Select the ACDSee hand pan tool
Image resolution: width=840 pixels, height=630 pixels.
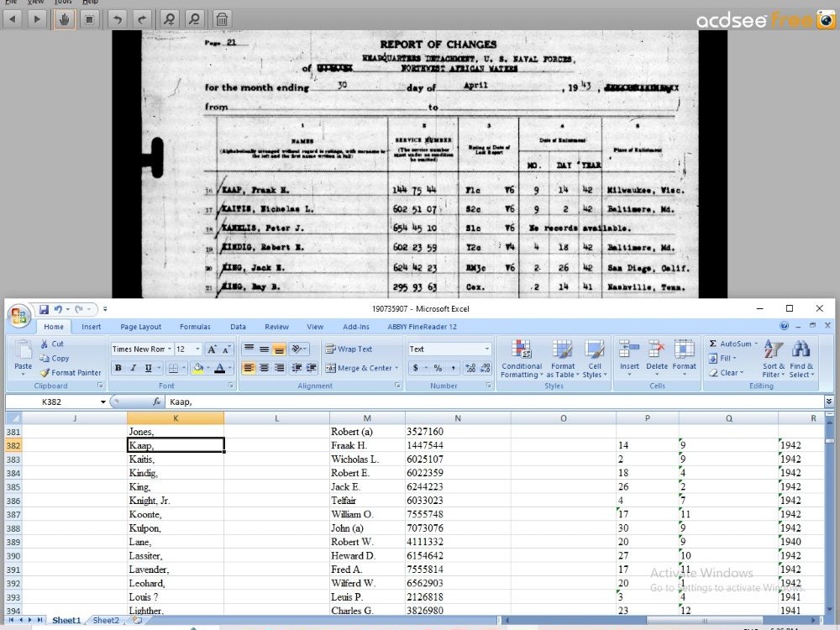[65, 20]
